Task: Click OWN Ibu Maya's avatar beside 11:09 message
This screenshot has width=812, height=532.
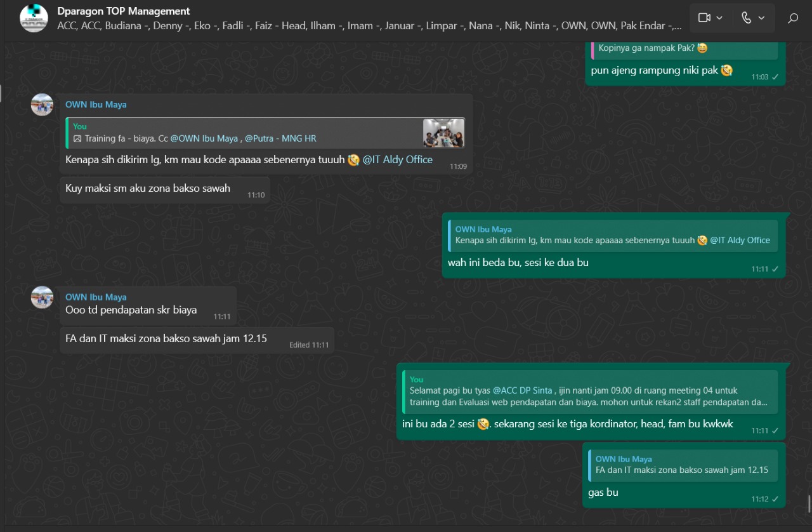Action: [43, 105]
